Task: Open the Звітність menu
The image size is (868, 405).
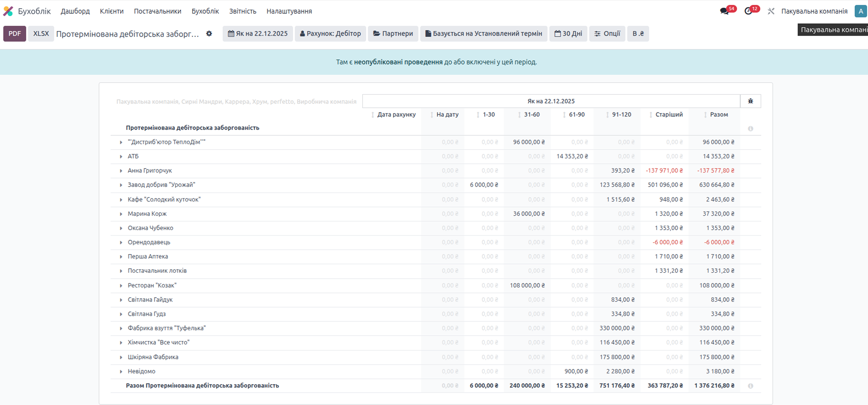Action: [243, 11]
